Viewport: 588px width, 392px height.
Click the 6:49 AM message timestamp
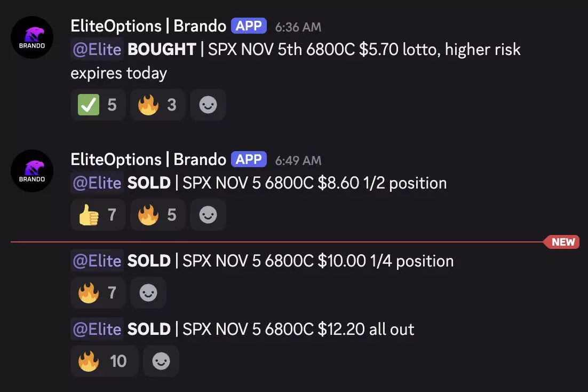pyautogui.click(x=298, y=160)
